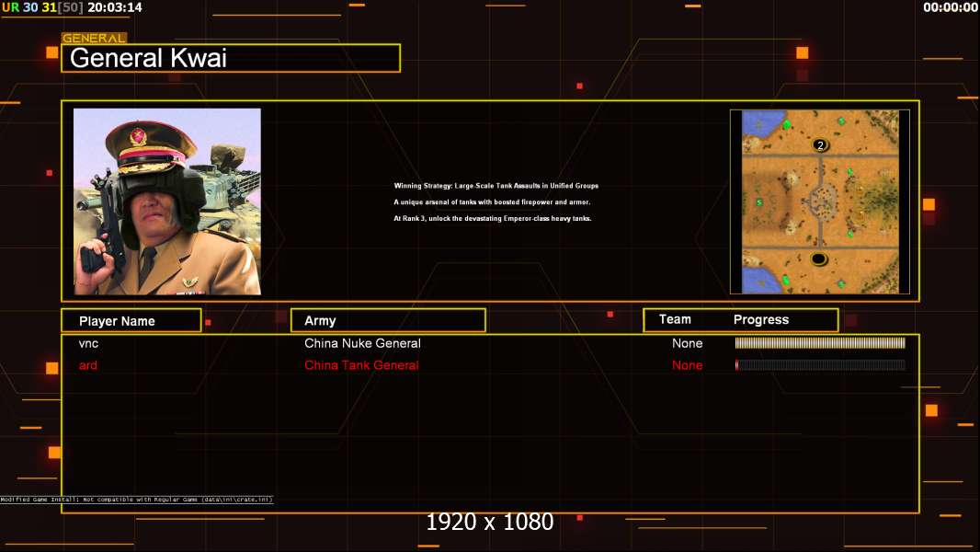Click the Progress column header
The width and height of the screenshot is (980, 552).
(x=761, y=320)
